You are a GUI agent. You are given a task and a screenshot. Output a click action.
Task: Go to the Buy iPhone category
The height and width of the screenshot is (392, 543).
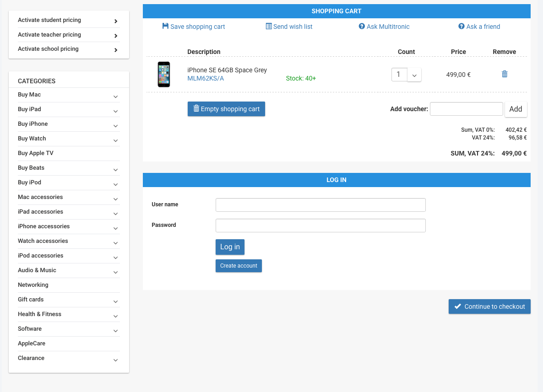click(33, 124)
